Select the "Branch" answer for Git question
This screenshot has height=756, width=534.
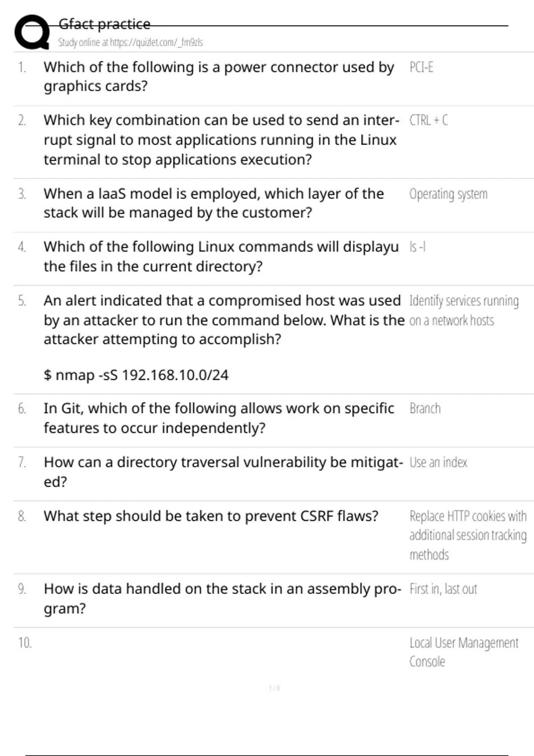pos(425,408)
